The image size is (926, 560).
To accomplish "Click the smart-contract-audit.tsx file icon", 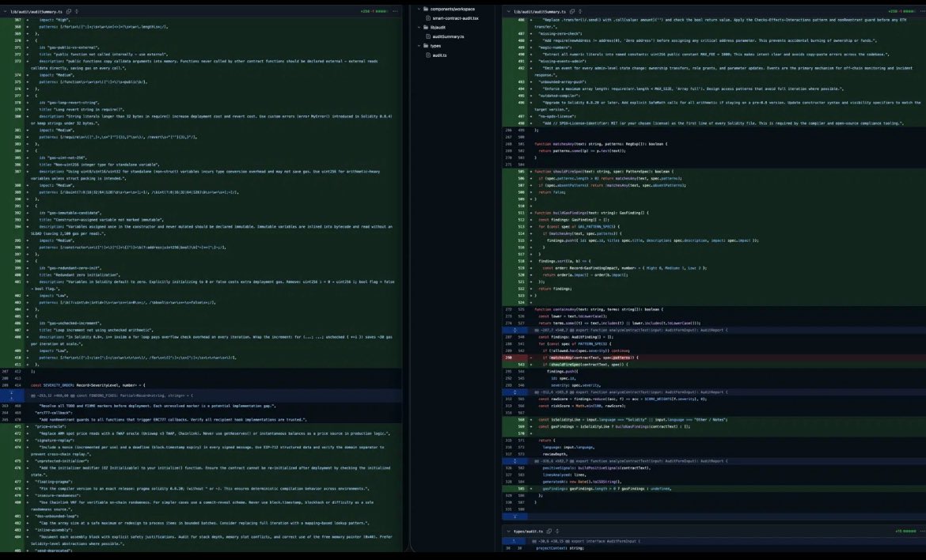I will tap(427, 18).
